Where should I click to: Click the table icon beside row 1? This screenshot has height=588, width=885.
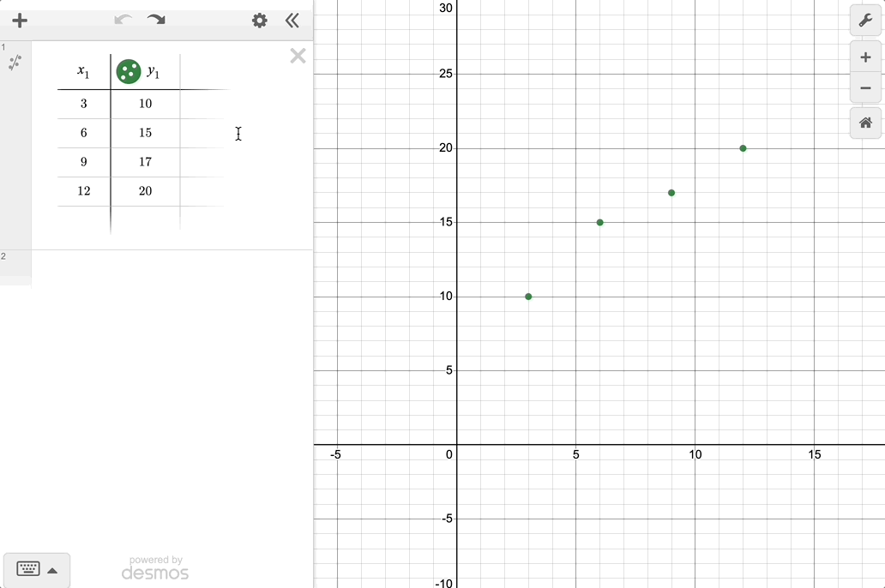coord(15,63)
